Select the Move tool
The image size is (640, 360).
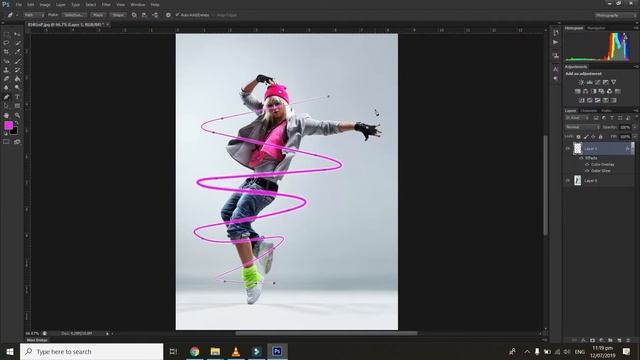pyautogui.click(x=17, y=34)
